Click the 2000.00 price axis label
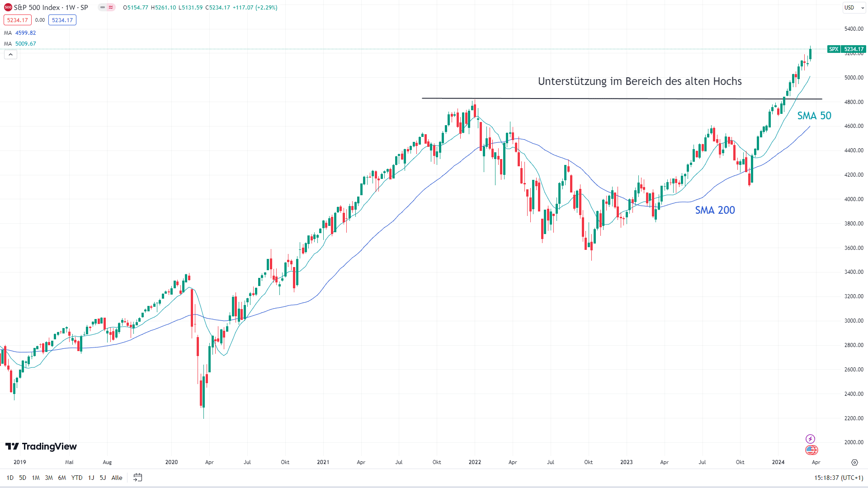 pos(854,442)
